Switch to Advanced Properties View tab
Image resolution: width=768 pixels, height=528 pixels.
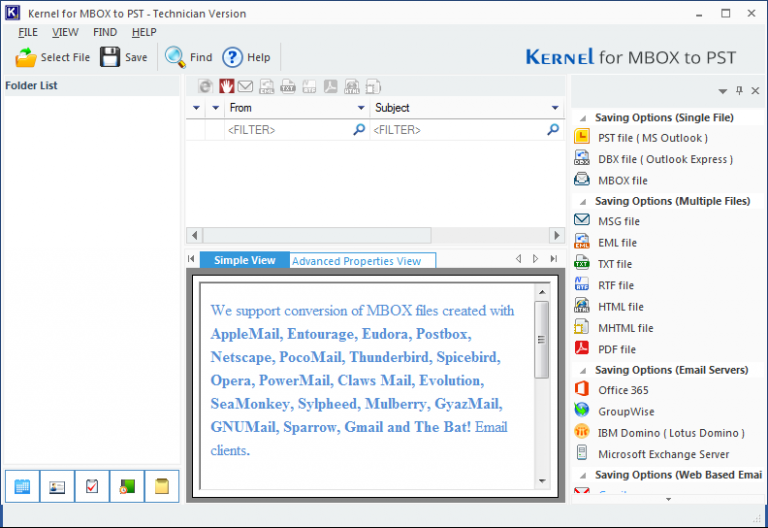coord(356,261)
